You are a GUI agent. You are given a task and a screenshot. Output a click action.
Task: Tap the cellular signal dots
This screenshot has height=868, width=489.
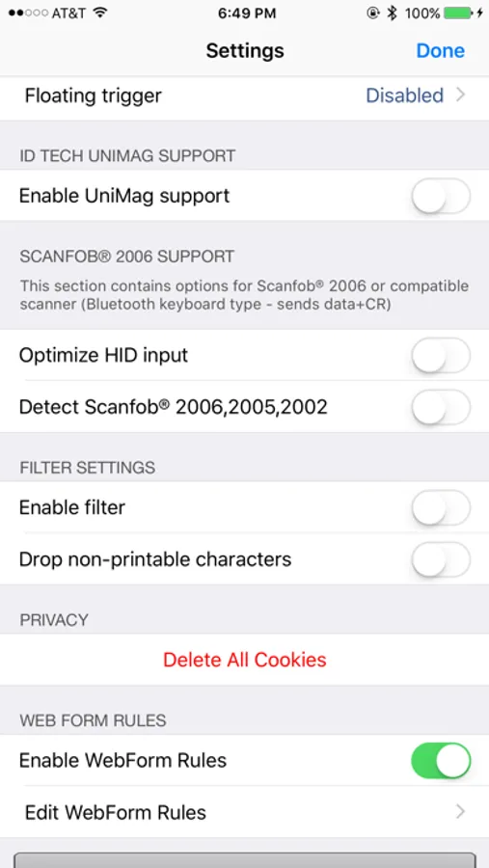[x=28, y=13]
